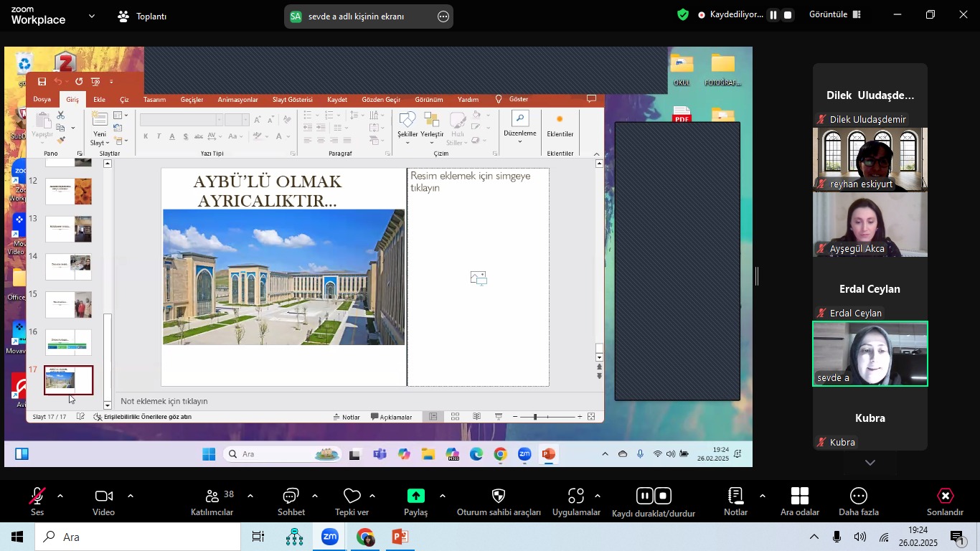
Task: Expand audio options arrow beside Ses
Action: pos(60,496)
